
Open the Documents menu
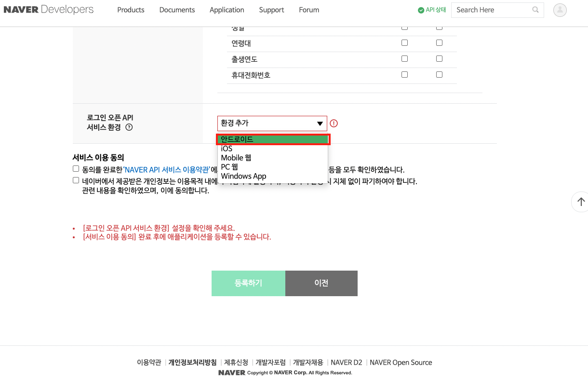177,10
